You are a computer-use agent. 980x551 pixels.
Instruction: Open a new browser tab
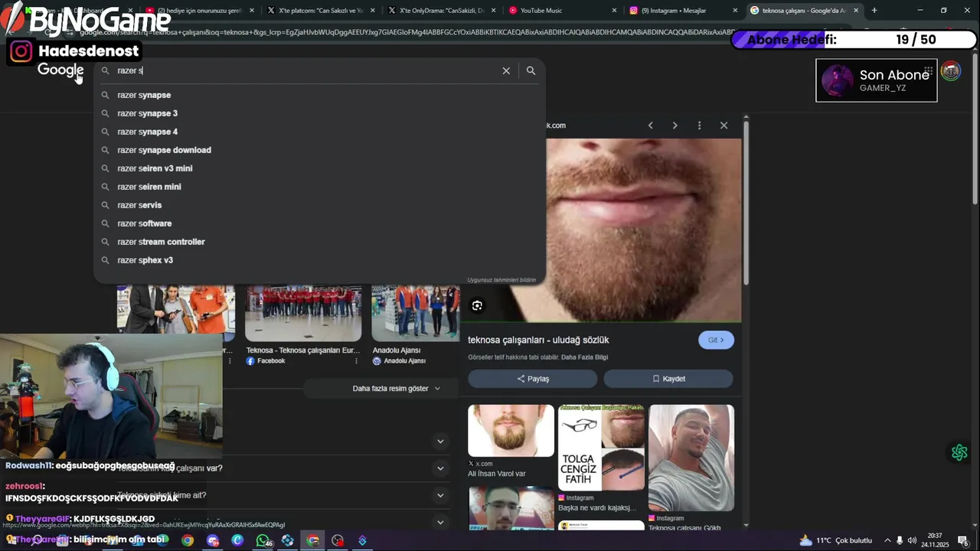click(x=874, y=11)
